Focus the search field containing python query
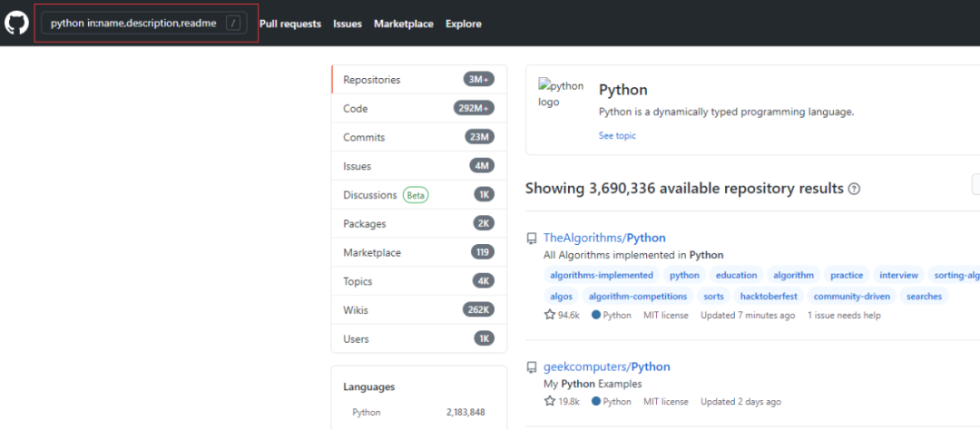Screen dimensions: 980x430 pos(144,23)
